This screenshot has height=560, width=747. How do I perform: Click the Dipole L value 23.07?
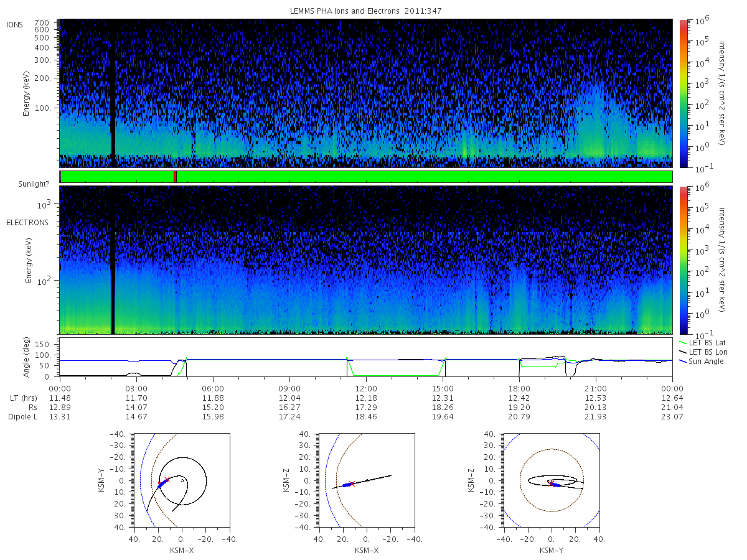point(672,417)
